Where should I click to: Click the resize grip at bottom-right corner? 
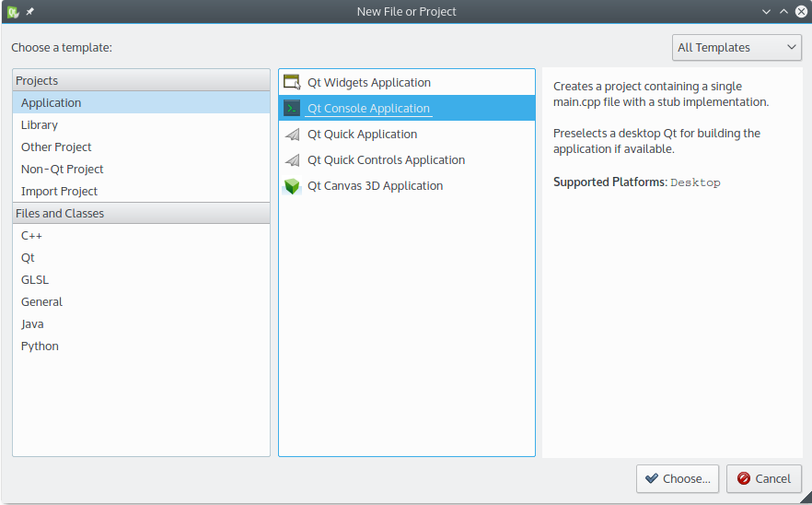pyautogui.click(x=805, y=498)
